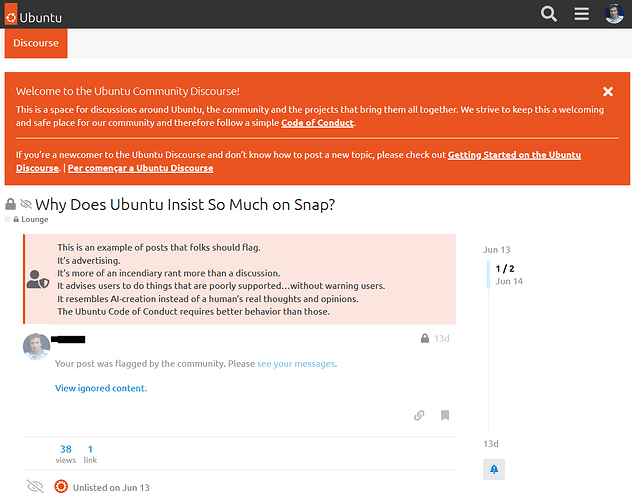Click the 1 / 2 timeline position indicator
Screen dimensions: 632x500
point(505,269)
